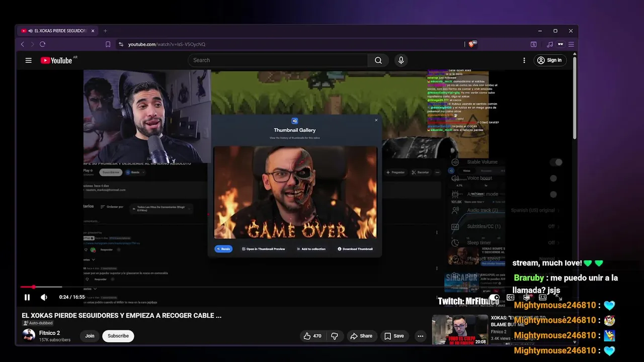This screenshot has width=644, height=362.
Task: Toggle the Voice boost switch
Action: (x=553, y=178)
